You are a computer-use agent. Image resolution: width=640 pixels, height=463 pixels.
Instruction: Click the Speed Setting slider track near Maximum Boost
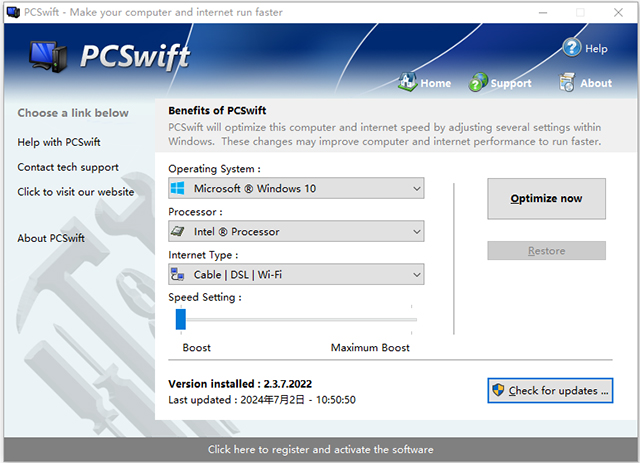(x=410, y=320)
